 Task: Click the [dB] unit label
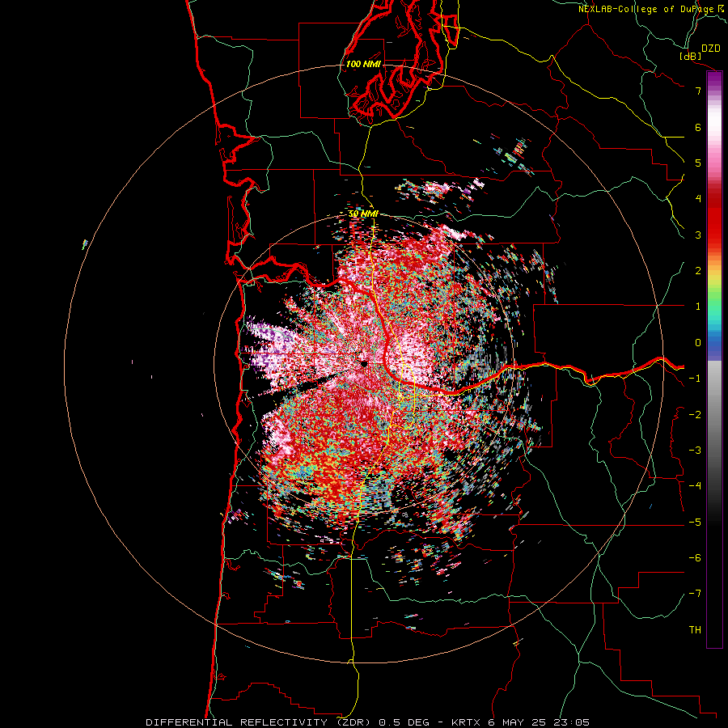tap(691, 56)
